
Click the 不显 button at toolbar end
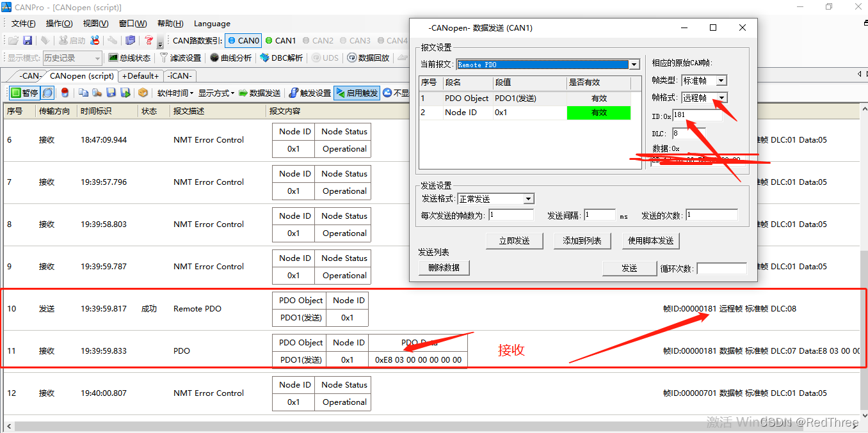[x=396, y=93]
